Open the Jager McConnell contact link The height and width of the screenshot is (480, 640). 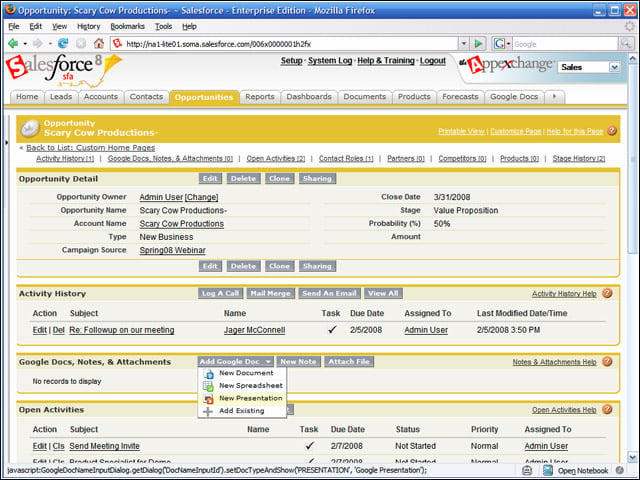pos(254,330)
